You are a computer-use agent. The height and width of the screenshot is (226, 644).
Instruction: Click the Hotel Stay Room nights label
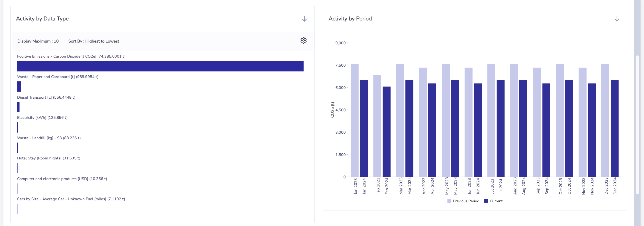49,158
